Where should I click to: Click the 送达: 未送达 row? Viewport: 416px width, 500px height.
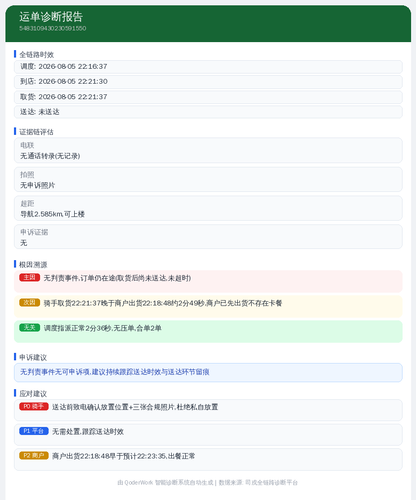click(x=208, y=112)
